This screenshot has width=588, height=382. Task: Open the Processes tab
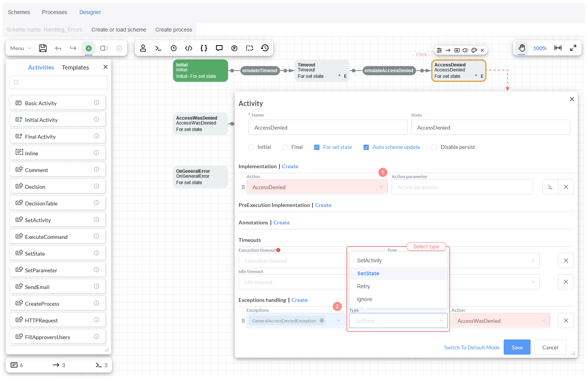tap(55, 12)
